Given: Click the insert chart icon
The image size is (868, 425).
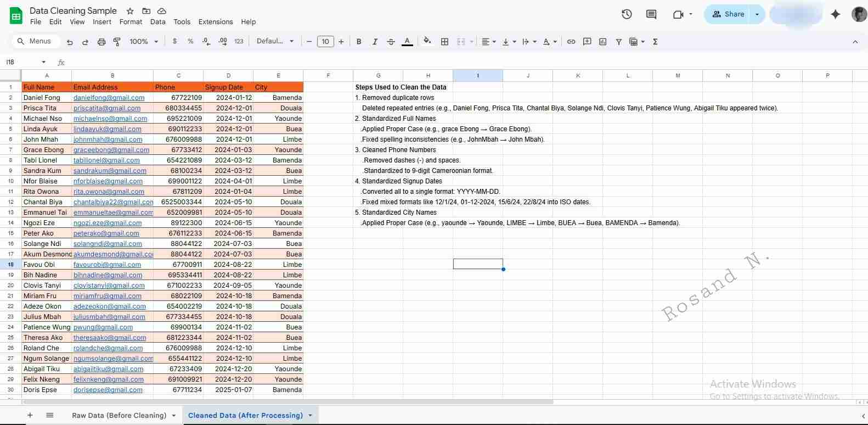Looking at the screenshot, I should 603,42.
